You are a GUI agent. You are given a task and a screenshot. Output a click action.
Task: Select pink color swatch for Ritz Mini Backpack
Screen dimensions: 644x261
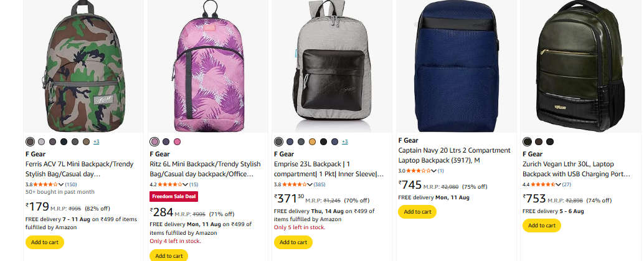point(178,142)
